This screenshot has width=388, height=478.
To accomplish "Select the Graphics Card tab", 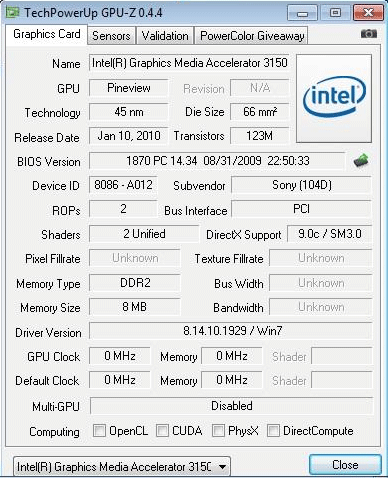I will (x=47, y=34).
